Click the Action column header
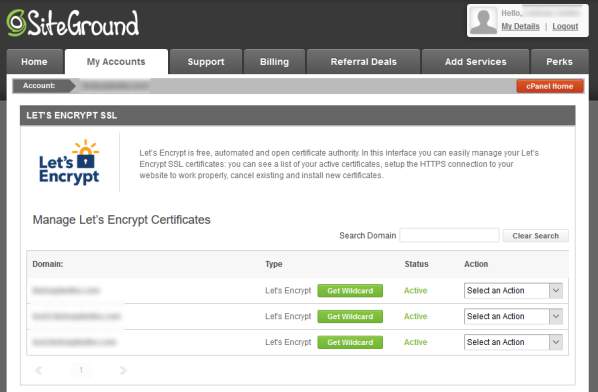 click(x=476, y=264)
